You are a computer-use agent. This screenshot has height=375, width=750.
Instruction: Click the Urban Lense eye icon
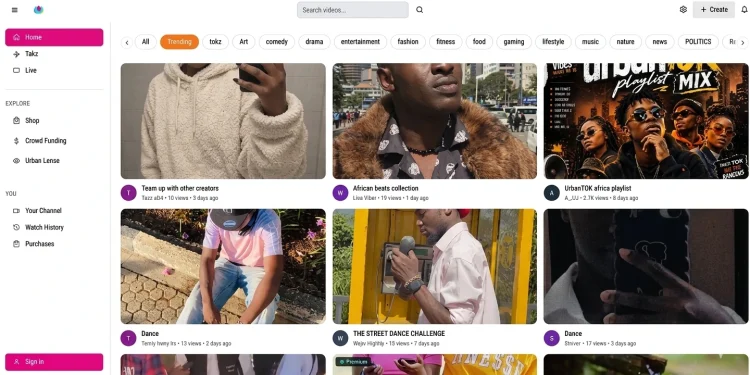click(16, 161)
